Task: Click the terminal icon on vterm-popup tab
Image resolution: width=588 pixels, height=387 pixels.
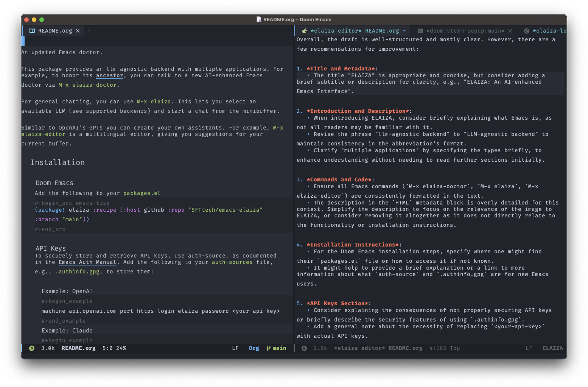Action: click(x=420, y=31)
